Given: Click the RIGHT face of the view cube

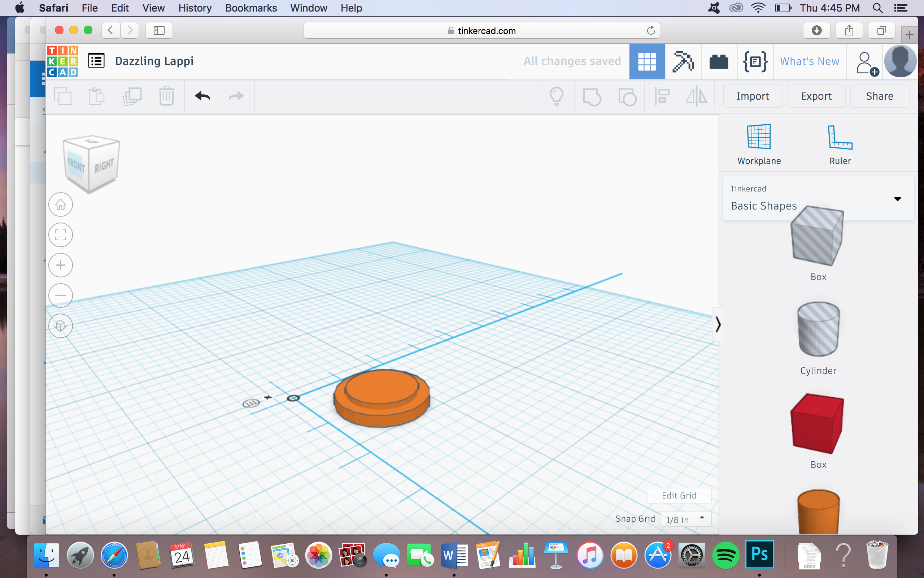Looking at the screenshot, I should pyautogui.click(x=104, y=165).
